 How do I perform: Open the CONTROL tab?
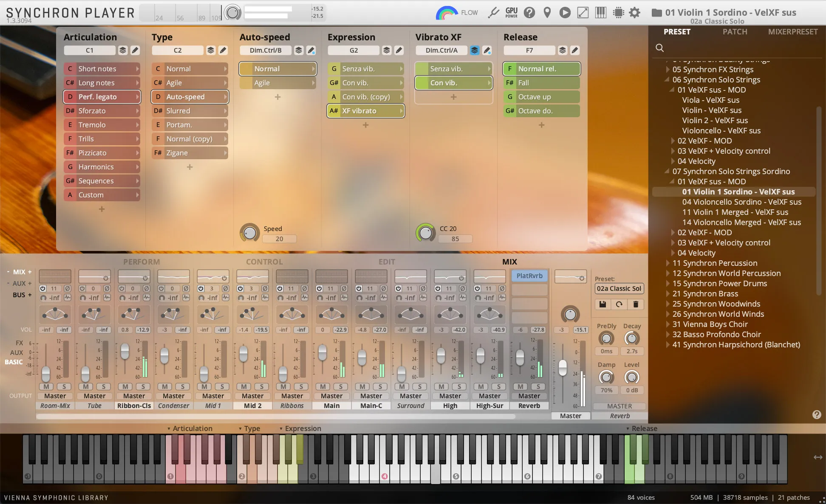(x=264, y=262)
